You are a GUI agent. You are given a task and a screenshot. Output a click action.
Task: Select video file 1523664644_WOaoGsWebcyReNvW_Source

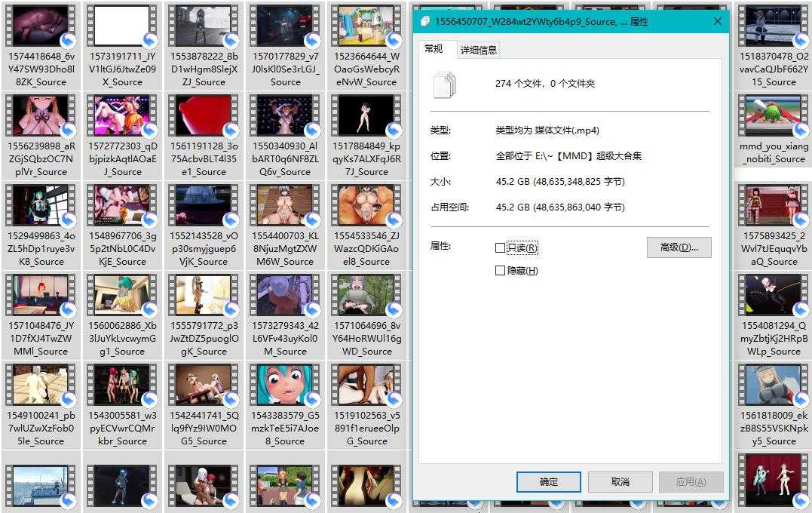[x=366, y=46]
